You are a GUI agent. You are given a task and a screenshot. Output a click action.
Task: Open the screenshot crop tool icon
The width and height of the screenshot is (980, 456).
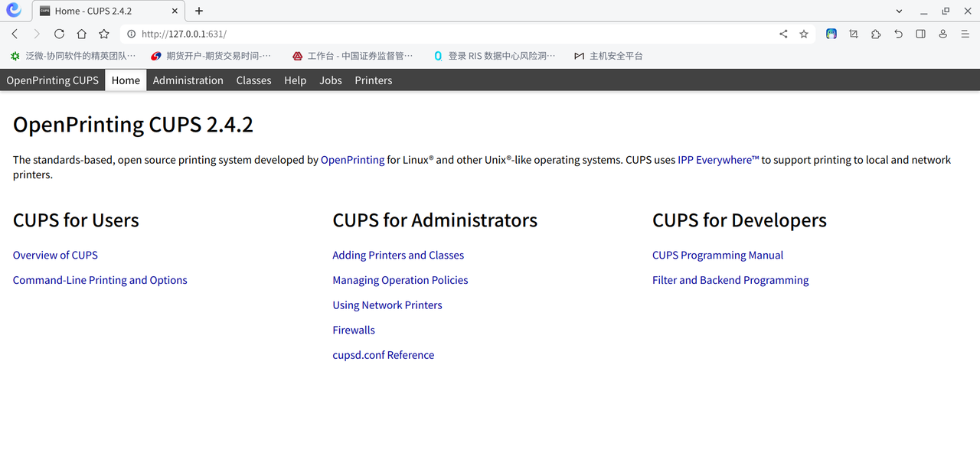[x=854, y=34]
